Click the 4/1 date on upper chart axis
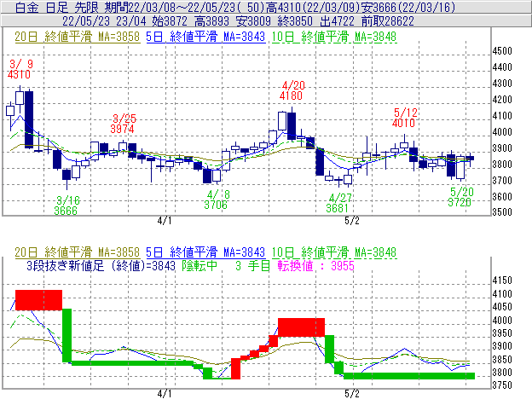The width and height of the screenshot is (532, 405). 165,221
